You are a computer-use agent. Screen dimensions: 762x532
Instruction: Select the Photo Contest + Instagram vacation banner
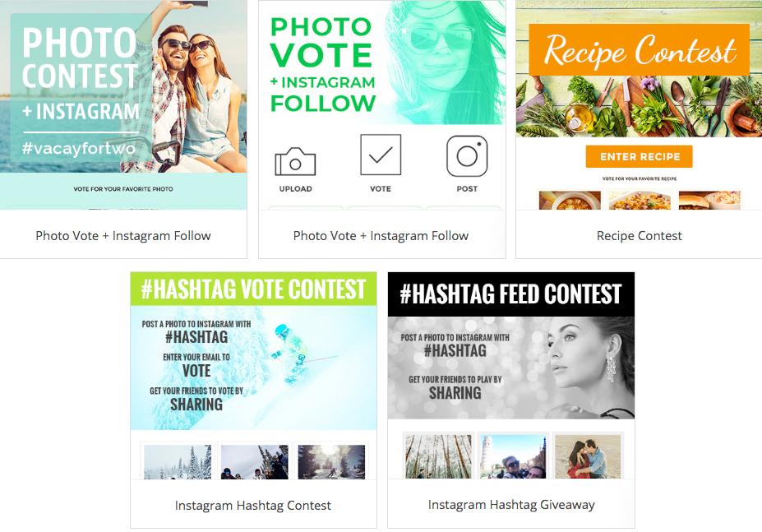(x=123, y=86)
